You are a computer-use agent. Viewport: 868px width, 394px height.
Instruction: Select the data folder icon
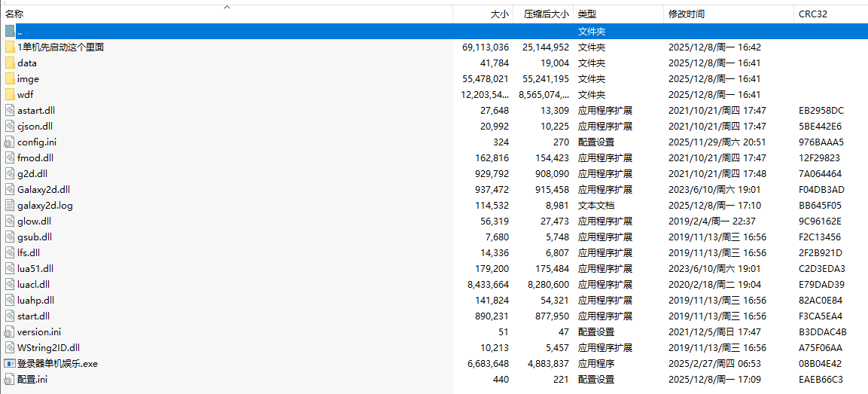[x=10, y=63]
